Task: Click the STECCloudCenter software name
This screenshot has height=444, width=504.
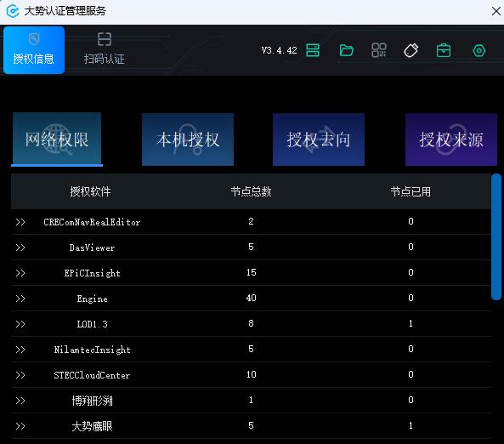Action: pos(92,375)
